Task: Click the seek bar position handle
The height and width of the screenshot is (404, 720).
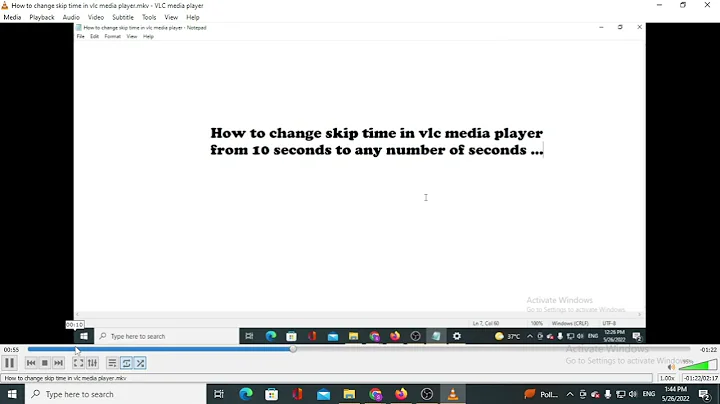Action: [293, 349]
